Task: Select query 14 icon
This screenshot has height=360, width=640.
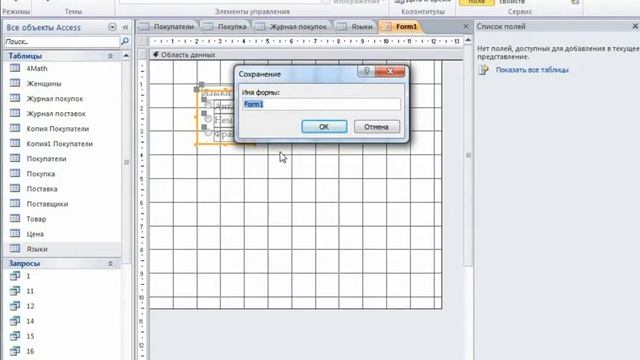Action: point(15,321)
